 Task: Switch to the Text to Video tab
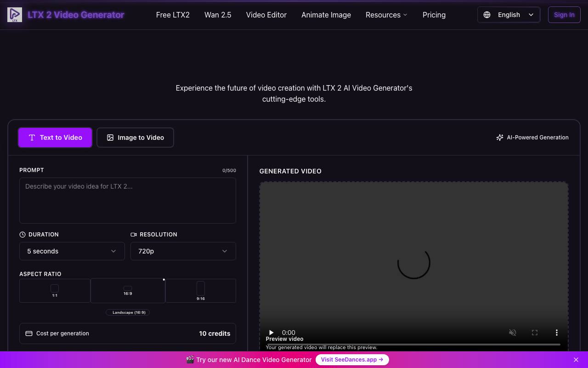(x=55, y=138)
